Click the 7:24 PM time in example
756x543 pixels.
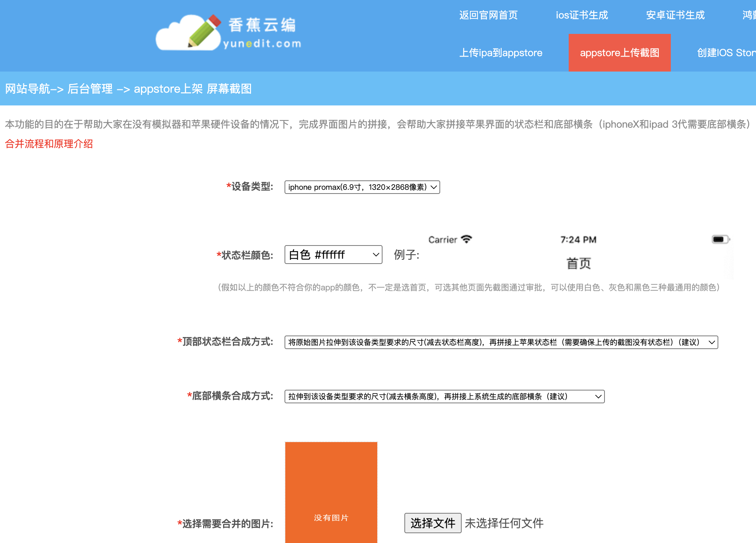pyautogui.click(x=578, y=239)
